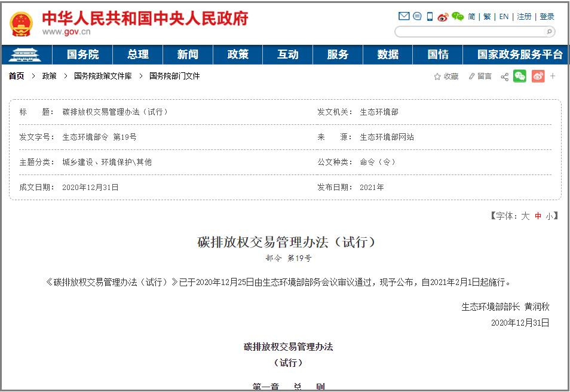Image resolution: width=570 pixels, height=392 pixels.
Task: Click the 注册 register link
Action: pos(524,17)
